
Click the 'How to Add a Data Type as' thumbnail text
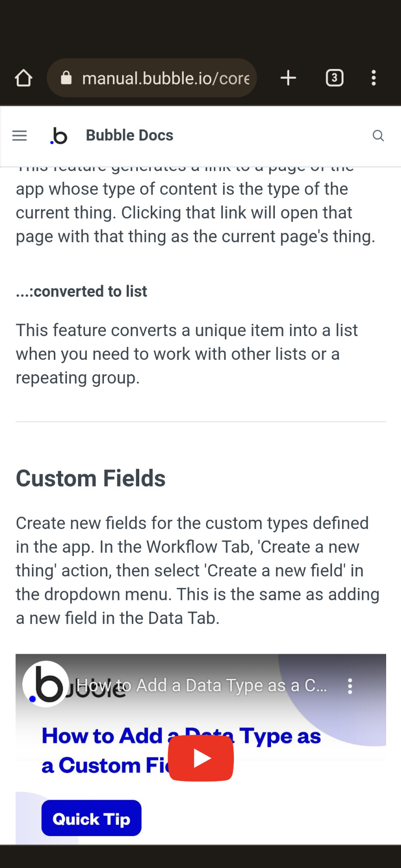click(x=181, y=736)
